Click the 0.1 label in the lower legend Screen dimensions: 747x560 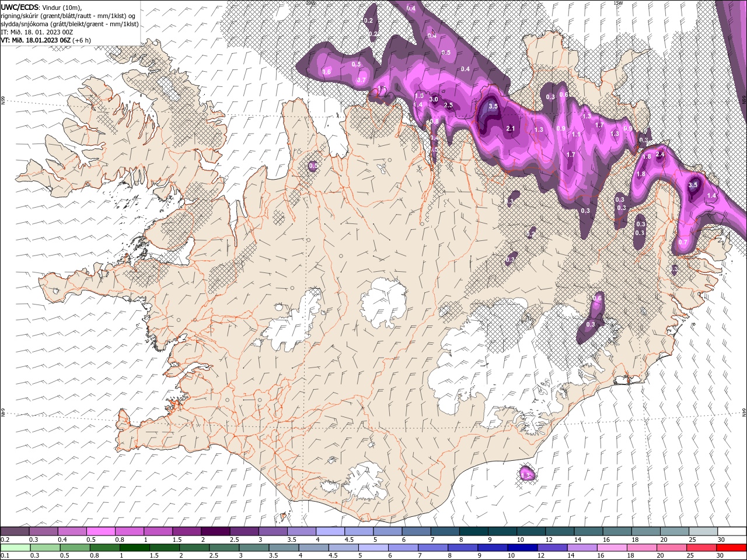pyautogui.click(x=5, y=556)
